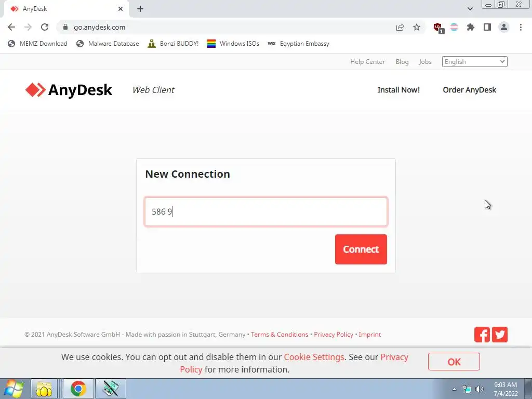The width and height of the screenshot is (532, 399).
Task: Open Egyptian Embassy bookmark
Action: click(x=298, y=44)
